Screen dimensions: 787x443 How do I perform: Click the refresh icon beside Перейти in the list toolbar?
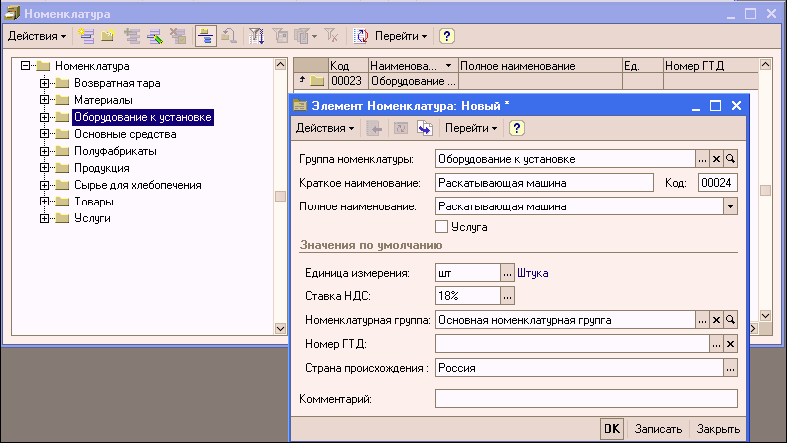pos(361,36)
